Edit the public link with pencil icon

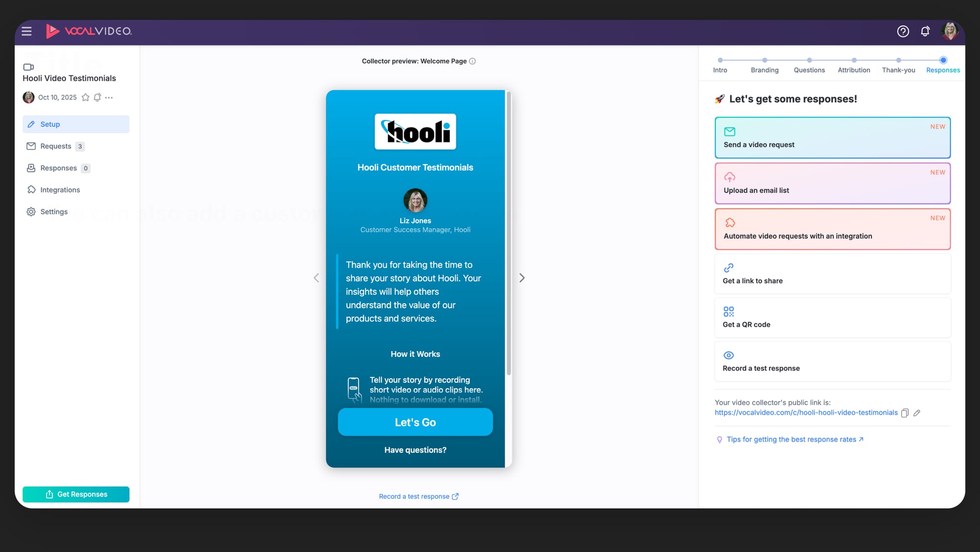(x=917, y=413)
